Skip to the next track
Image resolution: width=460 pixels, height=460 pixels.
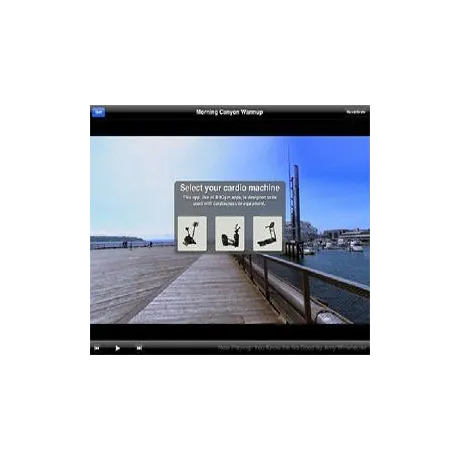tap(139, 348)
